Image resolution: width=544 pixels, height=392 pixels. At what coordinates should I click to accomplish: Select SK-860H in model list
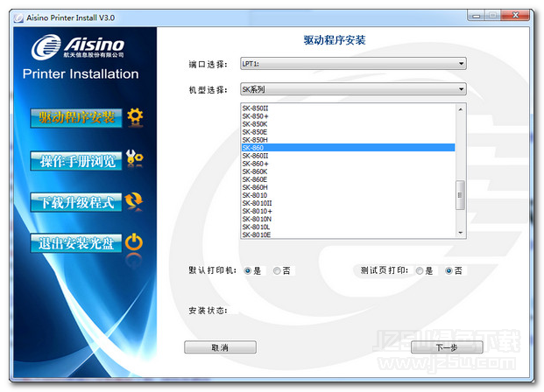[348, 187]
